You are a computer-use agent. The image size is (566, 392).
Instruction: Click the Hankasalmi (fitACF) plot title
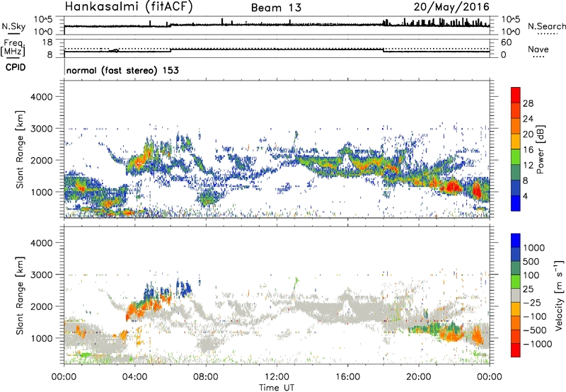(129, 7)
